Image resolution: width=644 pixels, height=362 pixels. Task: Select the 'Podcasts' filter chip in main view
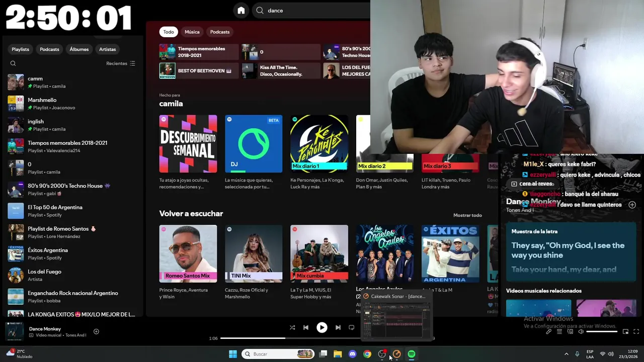coord(220,32)
